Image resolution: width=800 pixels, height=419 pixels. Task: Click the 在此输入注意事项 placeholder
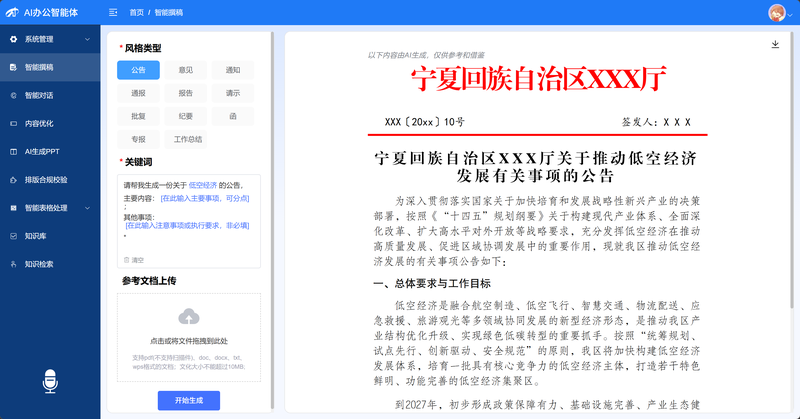click(x=187, y=225)
